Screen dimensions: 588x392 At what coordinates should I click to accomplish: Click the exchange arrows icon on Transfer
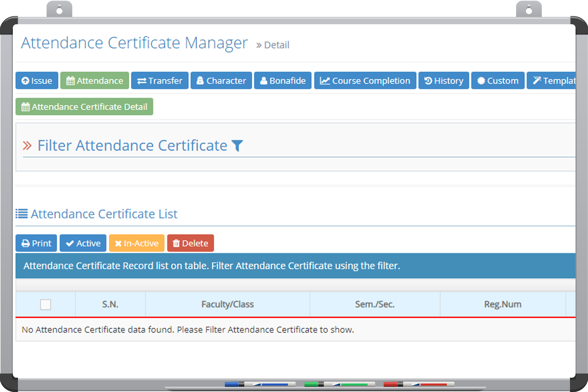(x=142, y=81)
